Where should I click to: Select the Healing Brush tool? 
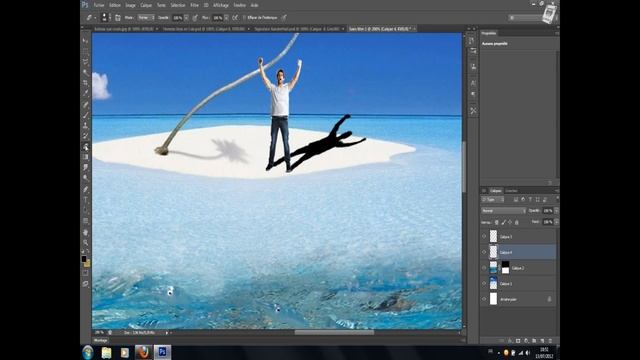coord(85,105)
